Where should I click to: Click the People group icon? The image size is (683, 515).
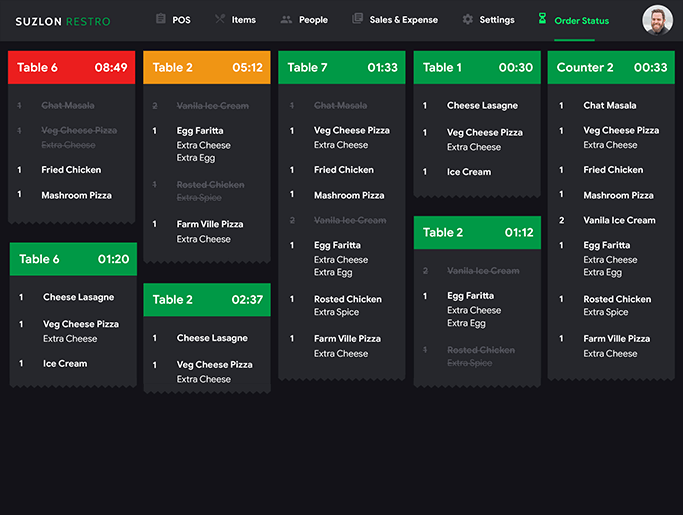coord(286,19)
